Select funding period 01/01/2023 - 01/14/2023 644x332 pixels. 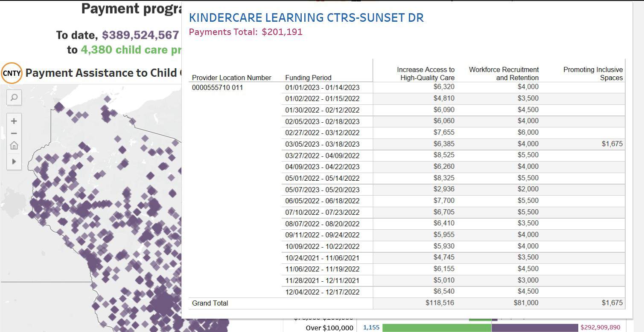pyautogui.click(x=322, y=87)
